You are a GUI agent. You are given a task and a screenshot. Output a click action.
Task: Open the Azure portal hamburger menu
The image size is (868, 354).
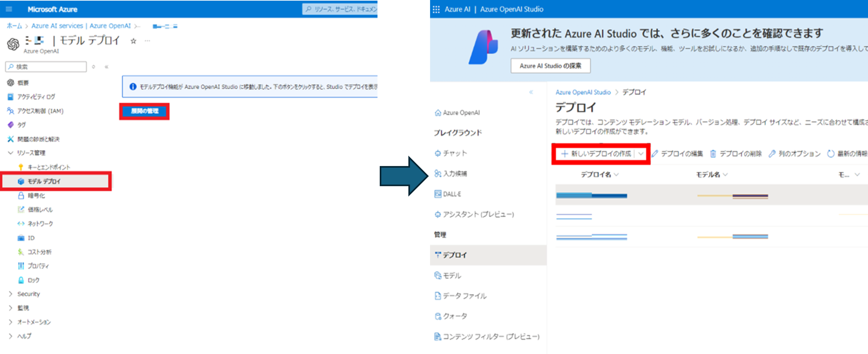[9, 9]
